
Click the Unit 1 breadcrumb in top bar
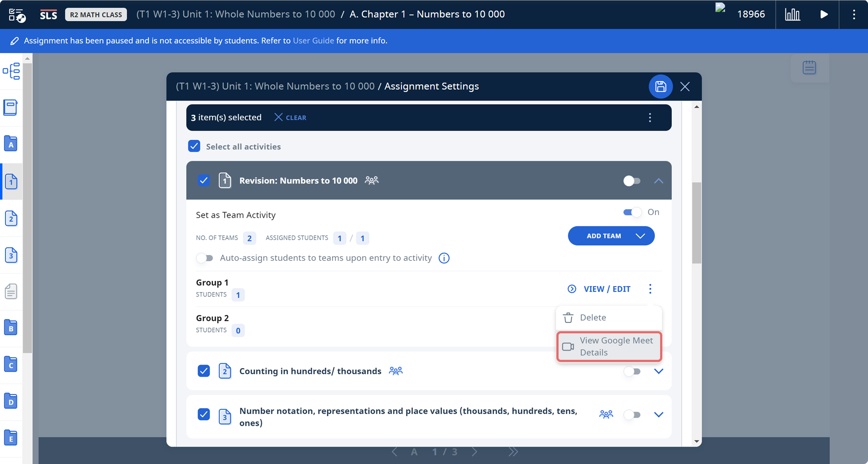pyautogui.click(x=236, y=14)
